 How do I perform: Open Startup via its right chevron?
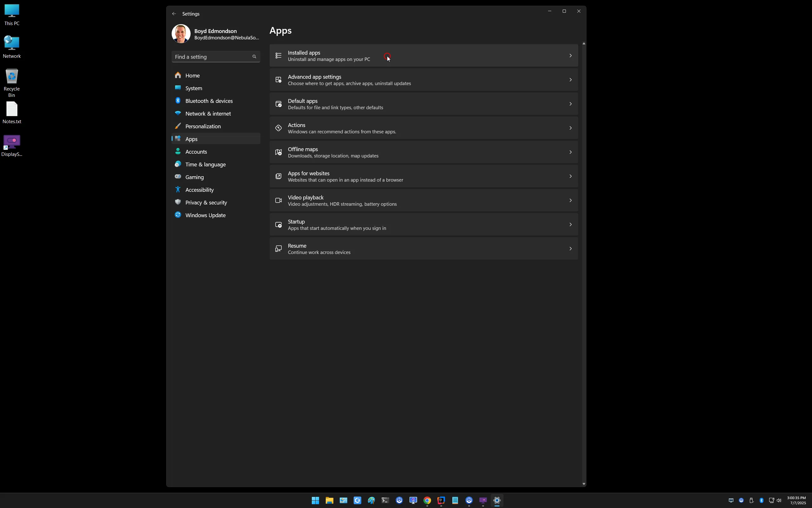(x=570, y=225)
